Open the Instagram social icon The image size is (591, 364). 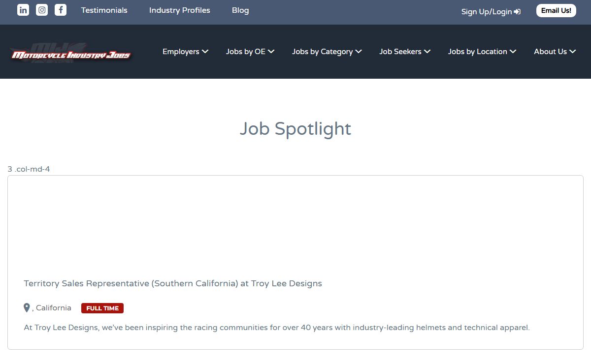42,10
